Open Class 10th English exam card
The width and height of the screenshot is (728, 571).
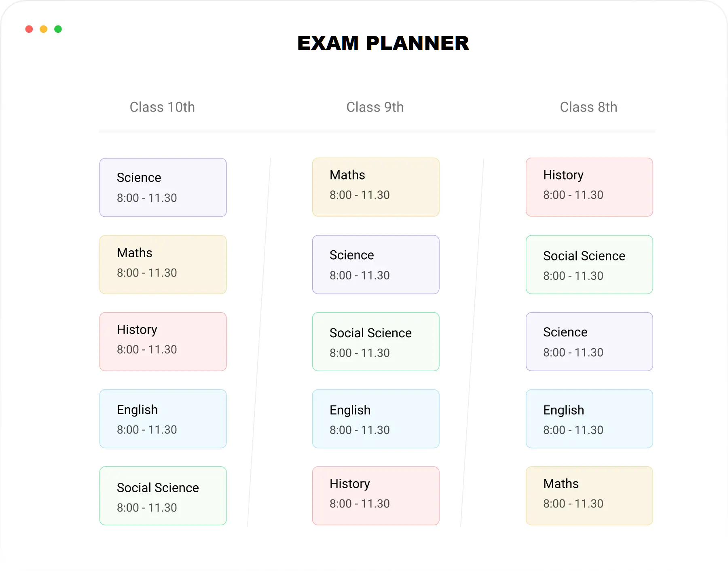[x=163, y=419]
